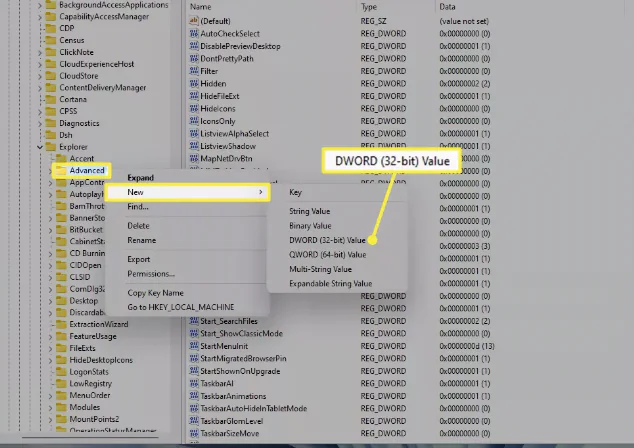
Task: Expand the MenuOrder key
Action: pyautogui.click(x=50, y=395)
